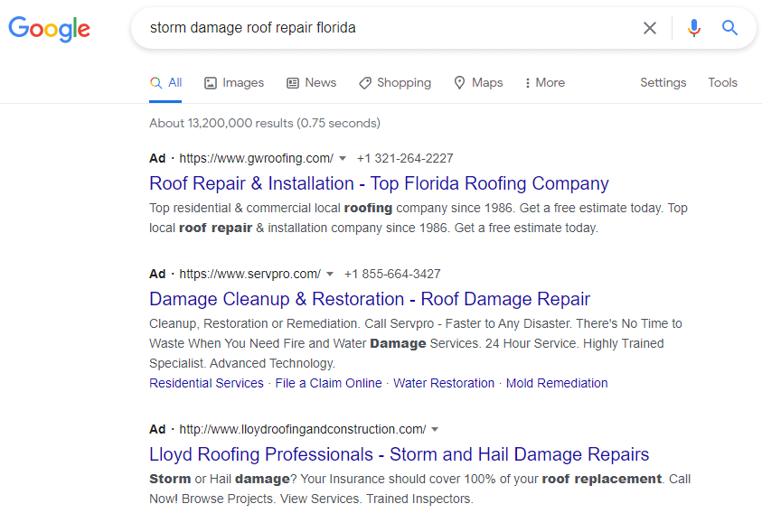
Task: Expand the dropdown arrow on the gwroofing.com ad
Action: (x=343, y=158)
